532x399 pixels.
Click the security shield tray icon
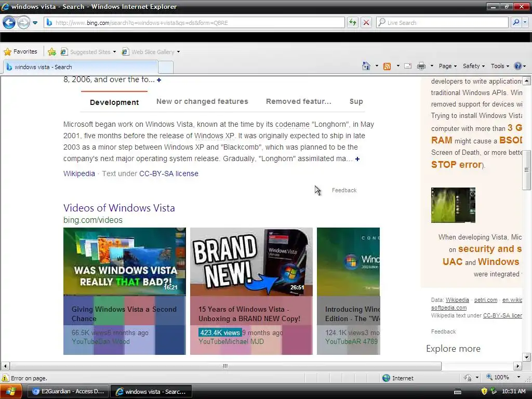point(484,391)
